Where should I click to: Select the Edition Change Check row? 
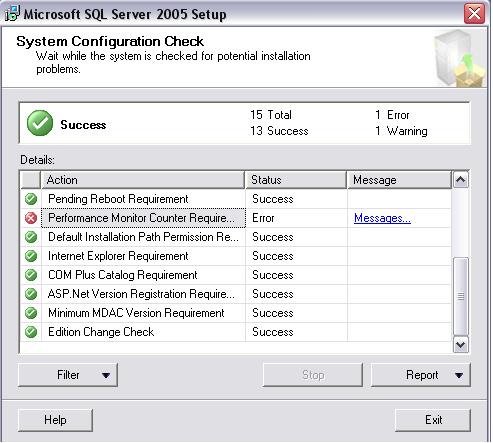[x=236, y=332]
